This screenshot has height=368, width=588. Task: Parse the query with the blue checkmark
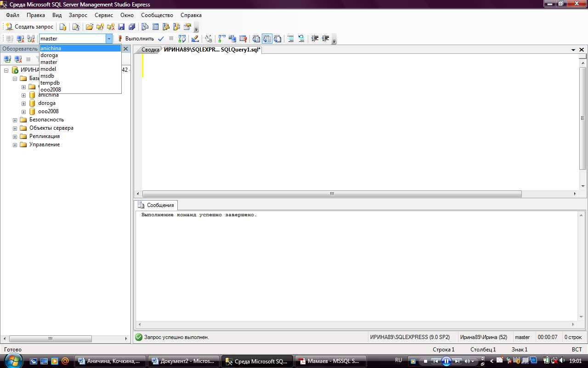(161, 39)
